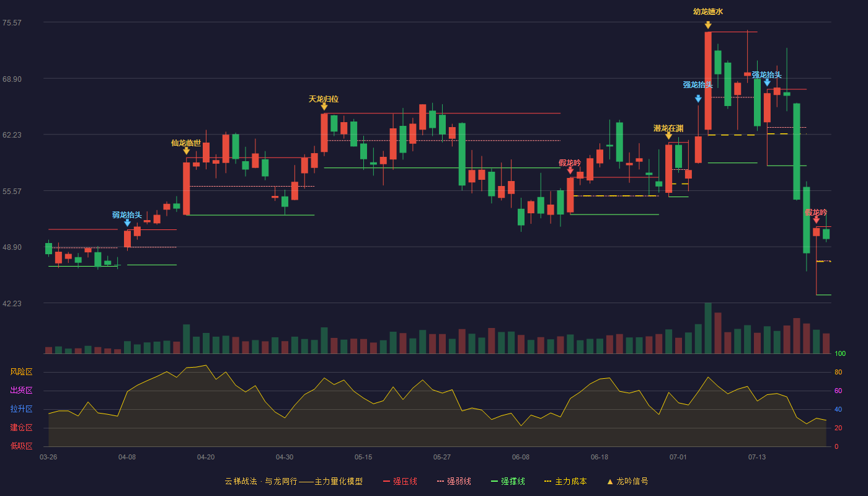Click the 04-08 date on the time axis
The width and height of the screenshot is (868, 496).
(127, 457)
